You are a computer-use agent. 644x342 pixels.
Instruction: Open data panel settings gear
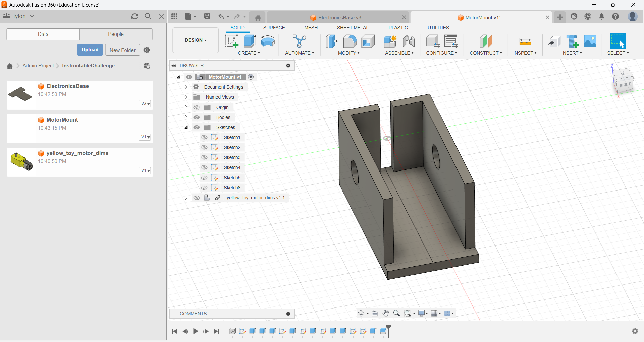coord(147,50)
